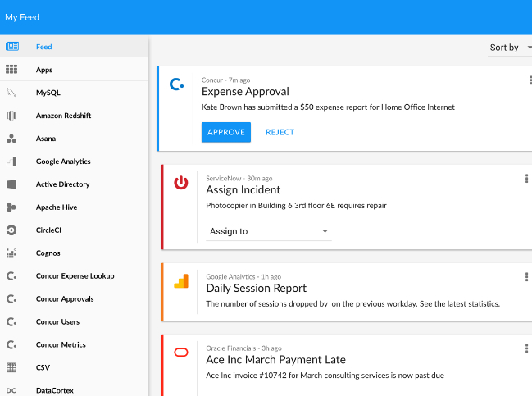The width and height of the screenshot is (532, 396).
Task: Click the Assign Incident card title
Action: coord(243,189)
